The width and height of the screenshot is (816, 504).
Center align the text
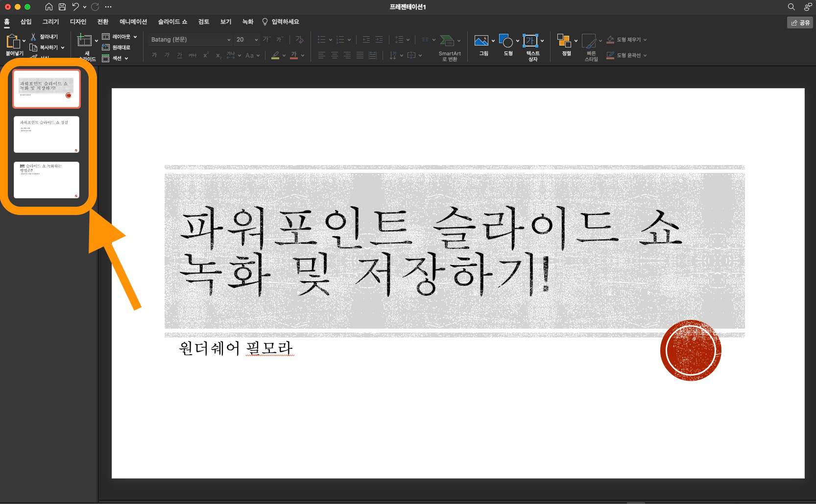[335, 55]
